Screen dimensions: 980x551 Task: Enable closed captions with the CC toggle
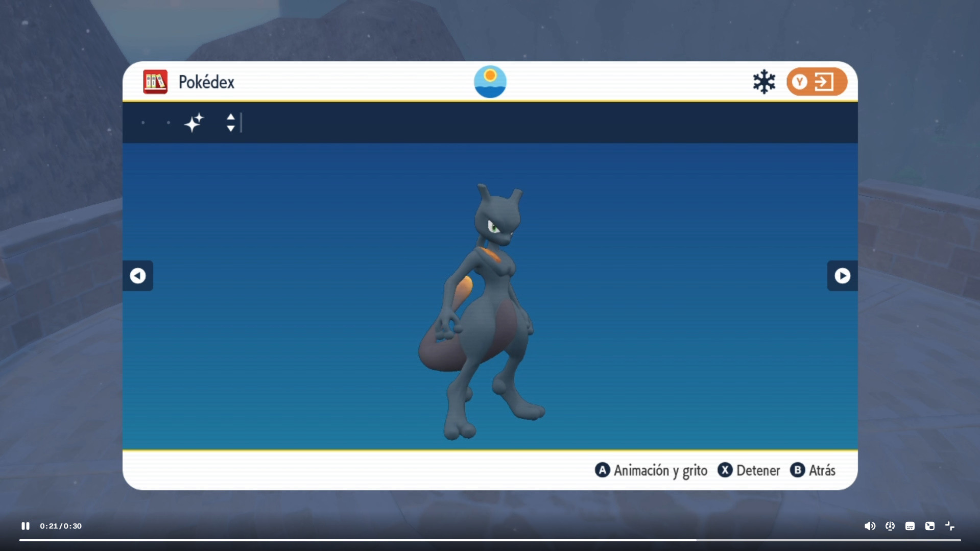[910, 526]
